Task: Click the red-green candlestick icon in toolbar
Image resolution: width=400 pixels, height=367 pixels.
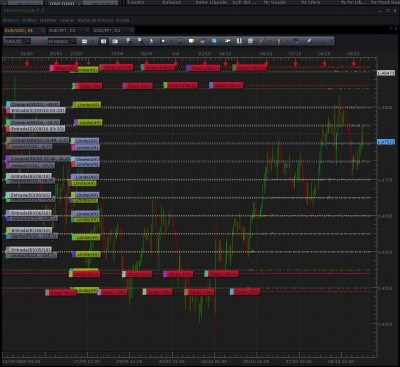Action: (279, 41)
